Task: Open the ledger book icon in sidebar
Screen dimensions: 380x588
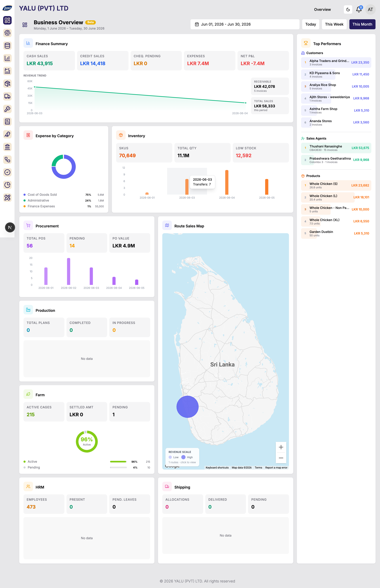Action: click(7, 122)
